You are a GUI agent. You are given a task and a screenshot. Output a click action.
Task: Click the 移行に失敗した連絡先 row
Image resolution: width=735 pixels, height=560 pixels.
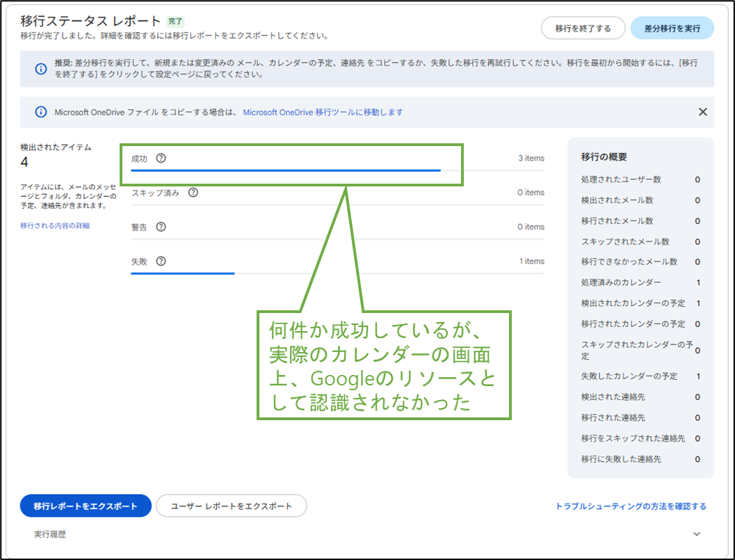pos(640,459)
